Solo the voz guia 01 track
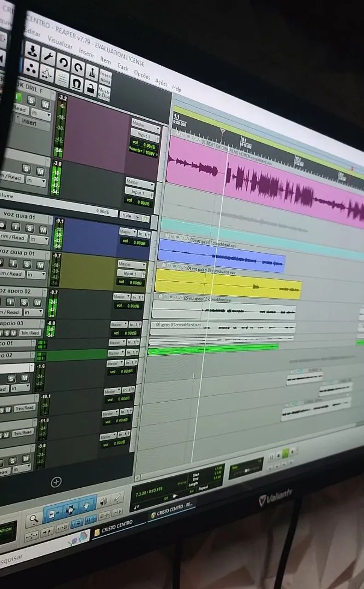Viewport: 364px width, 589px height. (29, 229)
